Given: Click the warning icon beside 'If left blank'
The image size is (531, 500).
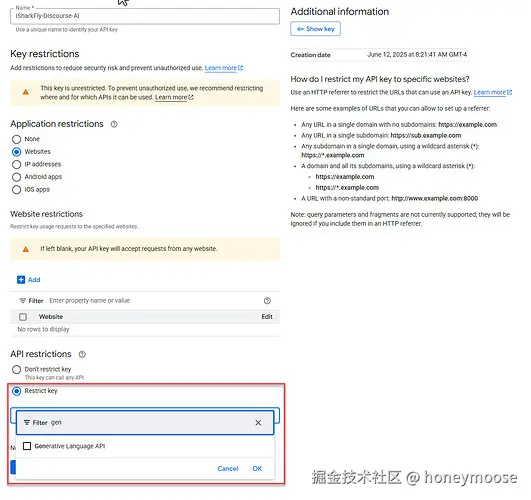Looking at the screenshot, I should pyautogui.click(x=25, y=249).
